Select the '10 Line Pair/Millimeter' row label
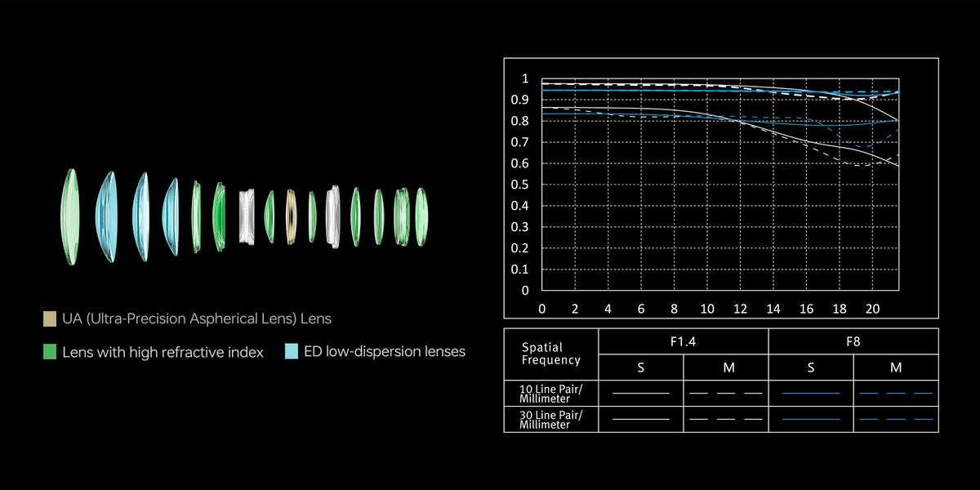The width and height of the screenshot is (980, 490). pos(551,393)
